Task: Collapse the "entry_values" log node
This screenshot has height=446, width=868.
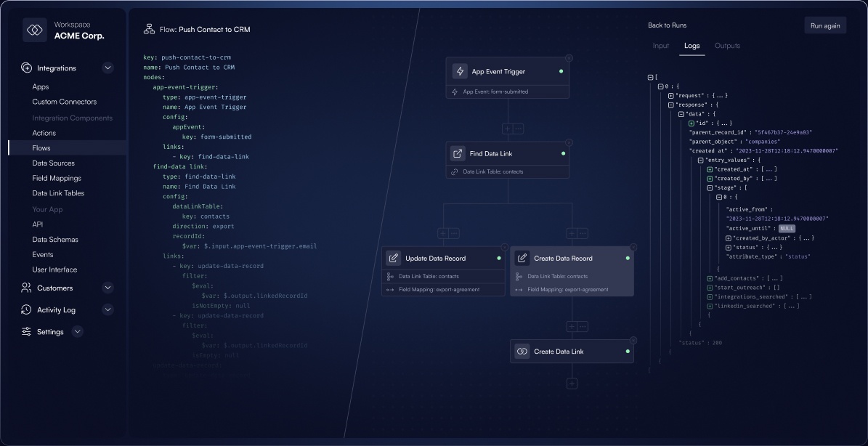Action: pos(700,160)
